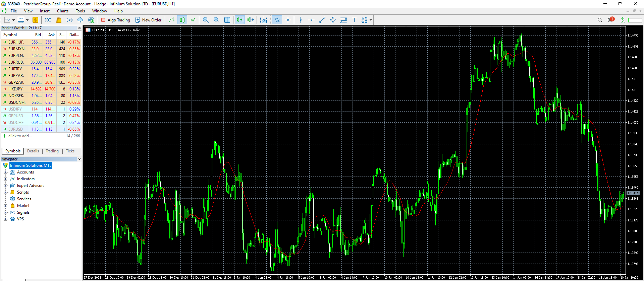The image size is (644, 281).
Task: Open the Signals toolbar icon
Action: coord(69,20)
